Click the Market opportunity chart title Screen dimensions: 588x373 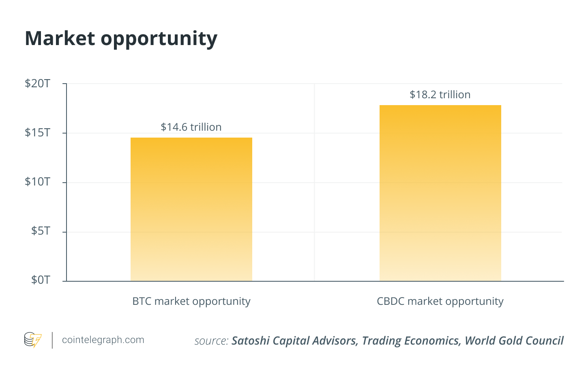click(x=121, y=39)
